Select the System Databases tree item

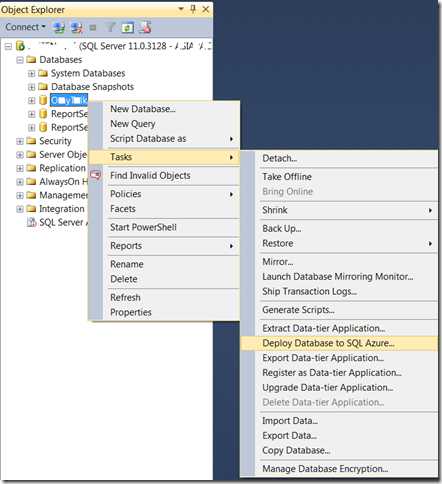pyautogui.click(x=88, y=73)
